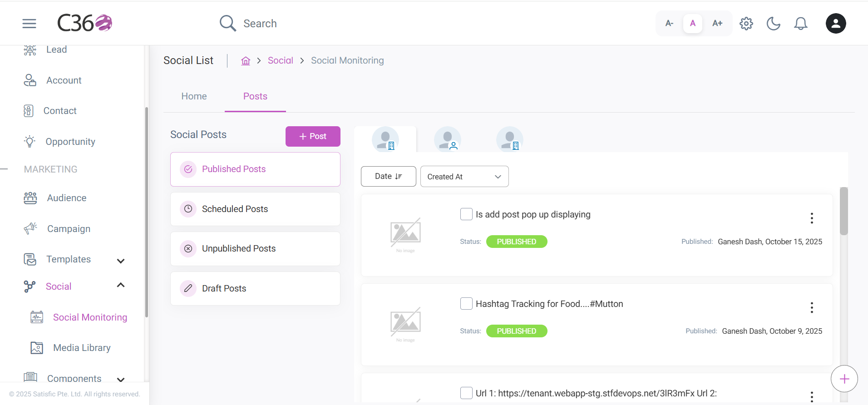Click 'Ganesh Dash, October 9, 2025' text
The height and width of the screenshot is (405, 868).
pos(772,331)
